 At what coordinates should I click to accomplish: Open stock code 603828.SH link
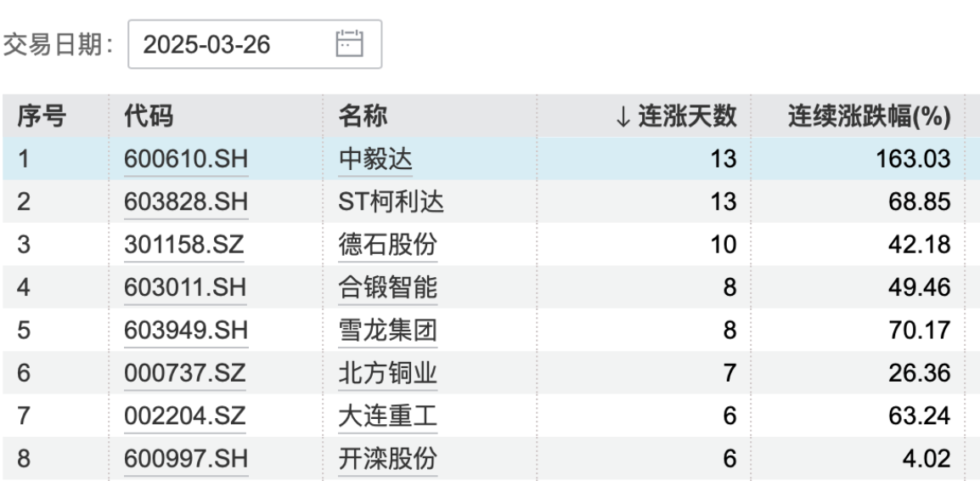tap(185, 202)
